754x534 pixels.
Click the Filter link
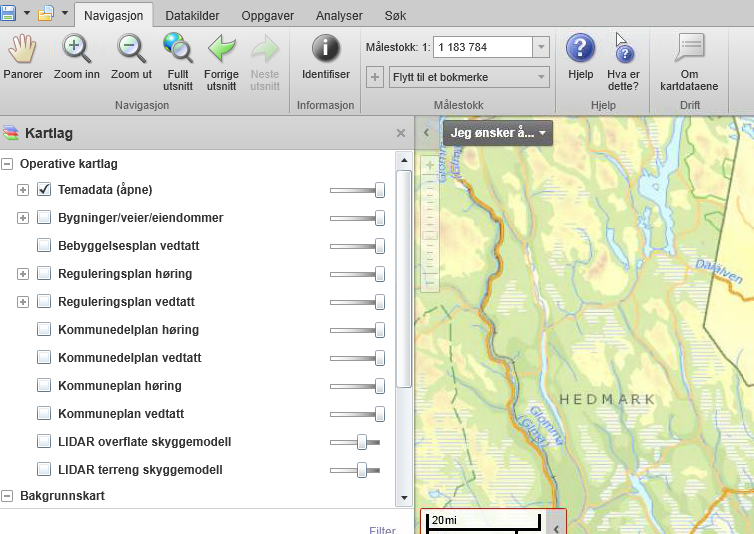tap(382, 531)
